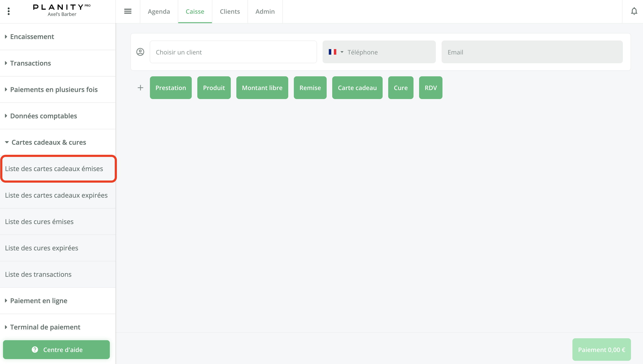Collapse Cartes cadeaux & cures section
Screen dimensions: 643x364
48,142
